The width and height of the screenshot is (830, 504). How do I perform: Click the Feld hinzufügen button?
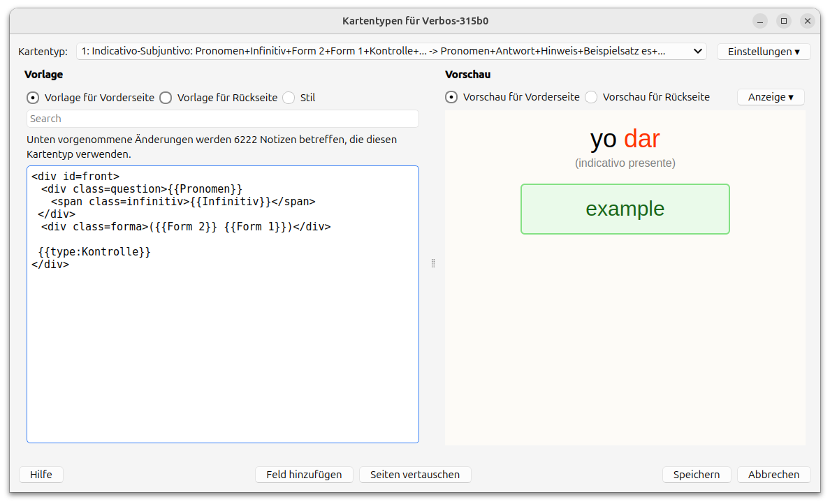[304, 475]
